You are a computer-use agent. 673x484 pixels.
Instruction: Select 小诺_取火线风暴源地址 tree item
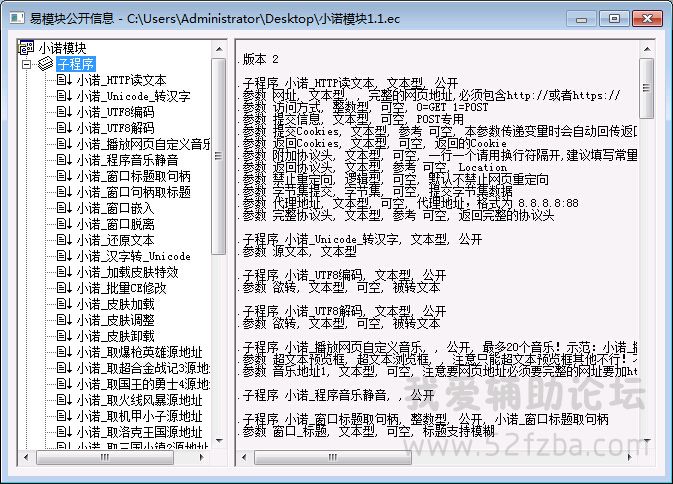coord(139,400)
